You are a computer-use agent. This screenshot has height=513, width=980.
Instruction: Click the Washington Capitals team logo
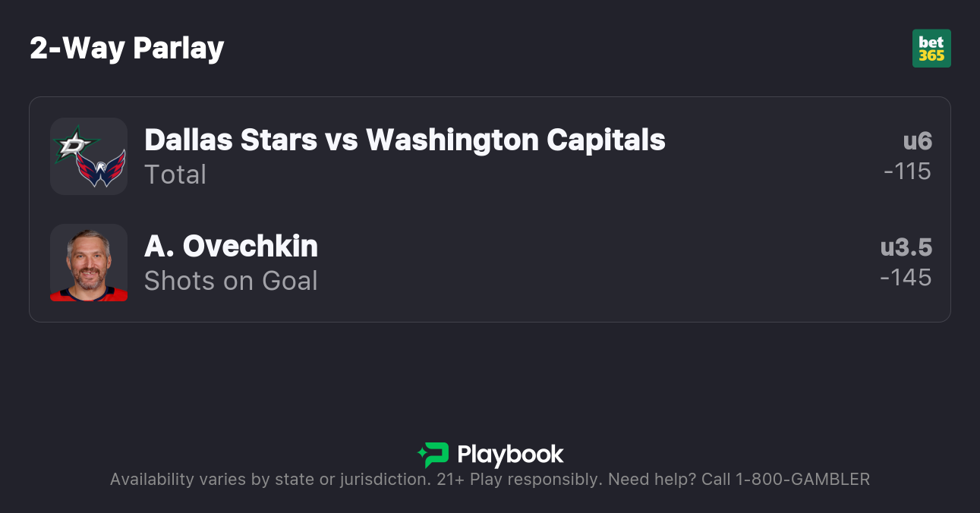101,168
